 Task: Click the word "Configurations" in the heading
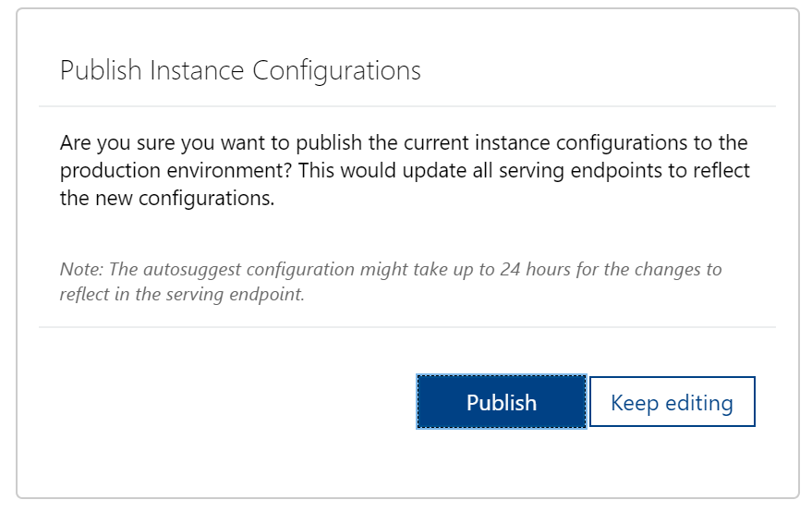pos(336,71)
